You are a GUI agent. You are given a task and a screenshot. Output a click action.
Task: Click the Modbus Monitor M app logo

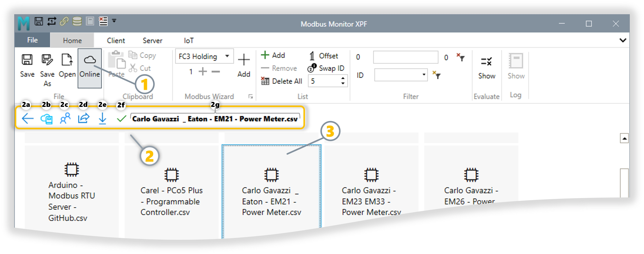pos(24,23)
